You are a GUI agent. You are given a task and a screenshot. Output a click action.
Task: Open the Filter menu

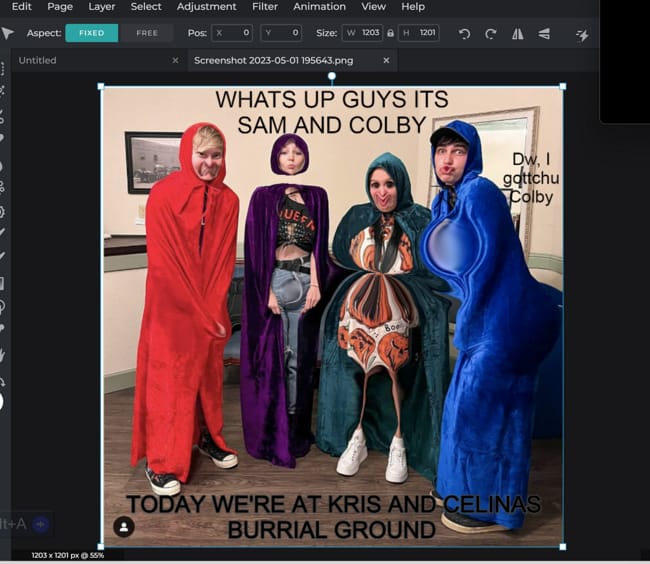tap(265, 7)
